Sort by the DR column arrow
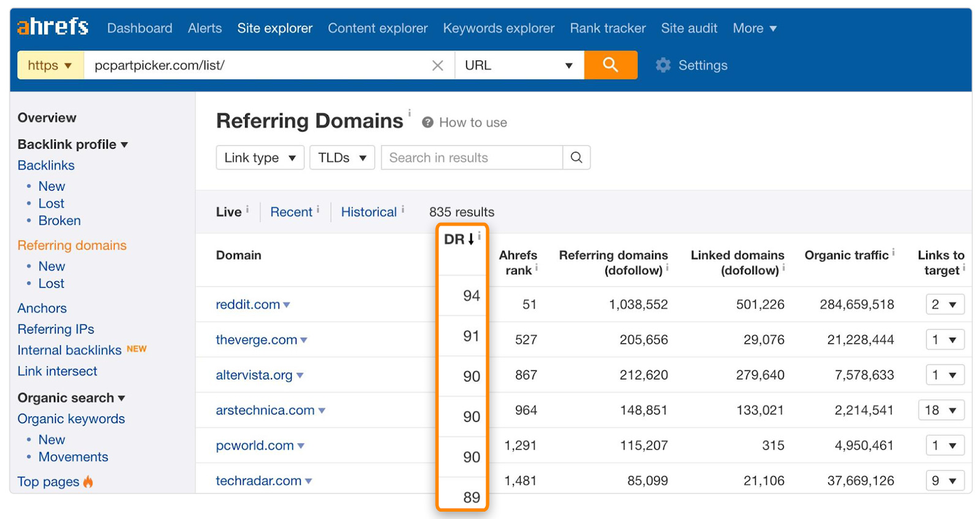The width and height of the screenshot is (980, 519). pyautogui.click(x=471, y=239)
